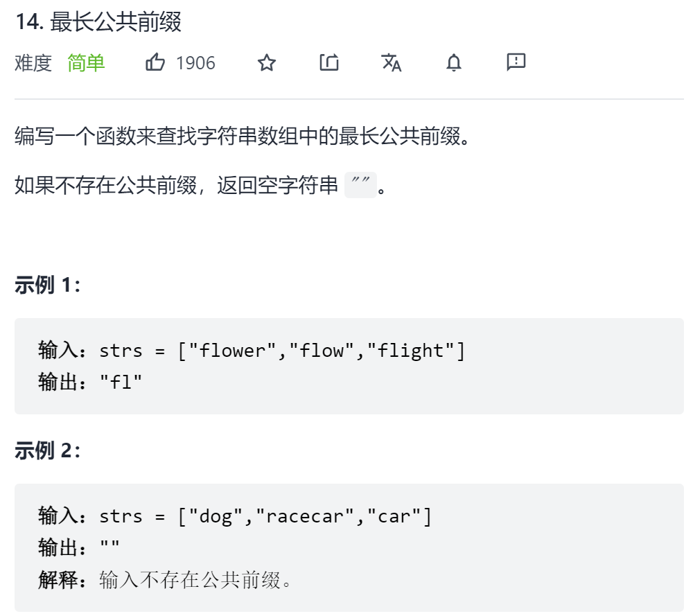Screen dimensions: 693x616
Task: Click the 解释 explanation line
Action: click(164, 580)
